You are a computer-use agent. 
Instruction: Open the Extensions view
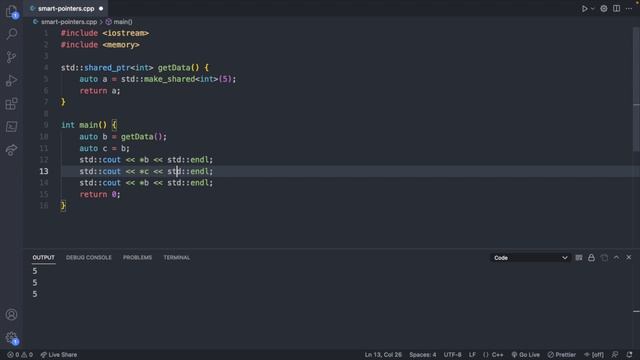coord(11,104)
